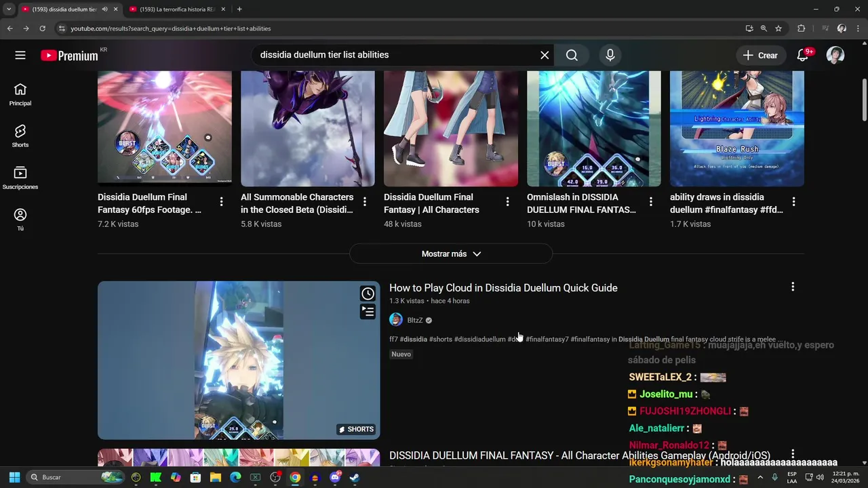
Task: Open the media controls icon in Chrome
Action: 825,28
